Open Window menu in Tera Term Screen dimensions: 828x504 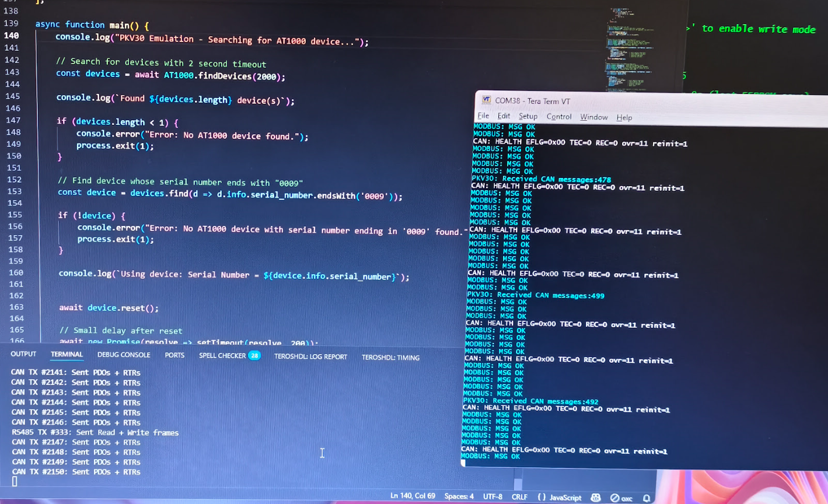click(x=594, y=117)
